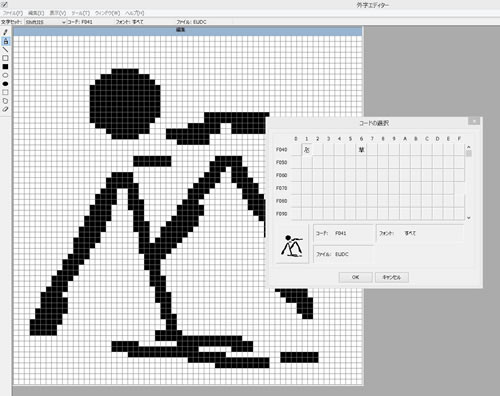This screenshot has width=500, height=396.
Task: Click column header 0 in code grid
Action: pos(296,139)
